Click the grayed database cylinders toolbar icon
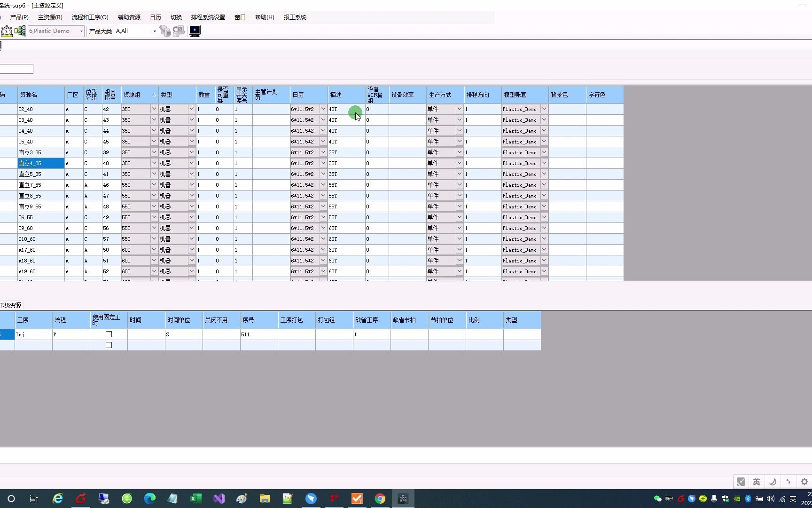812x508 pixels. coord(165,31)
